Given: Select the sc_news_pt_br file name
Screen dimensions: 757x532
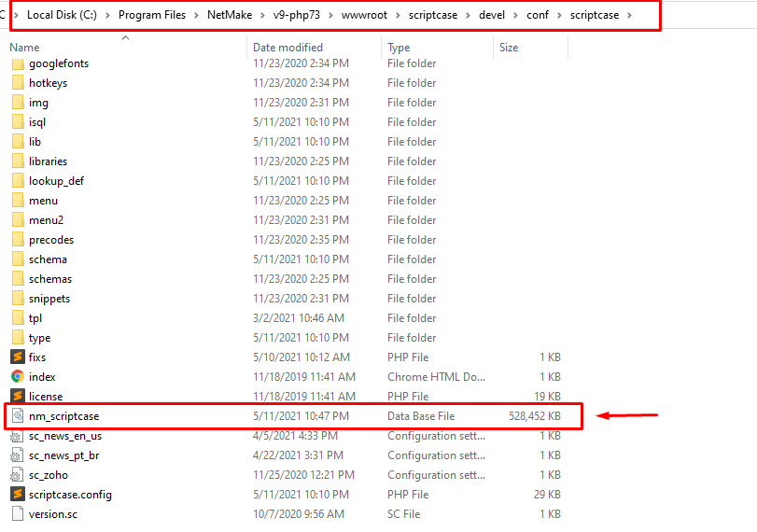Looking at the screenshot, I should coord(63,455).
